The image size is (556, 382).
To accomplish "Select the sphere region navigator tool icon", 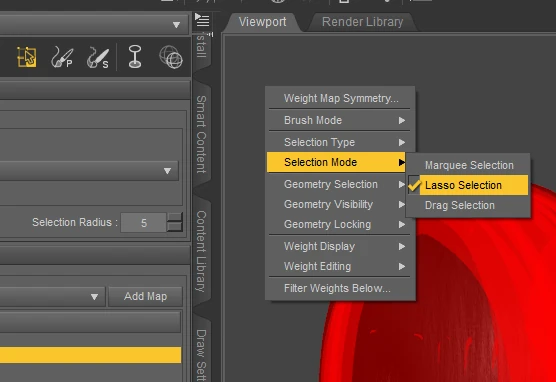I will point(171,57).
